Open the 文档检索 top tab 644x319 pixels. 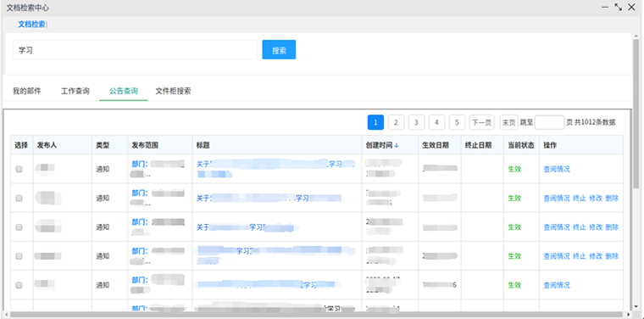31,25
